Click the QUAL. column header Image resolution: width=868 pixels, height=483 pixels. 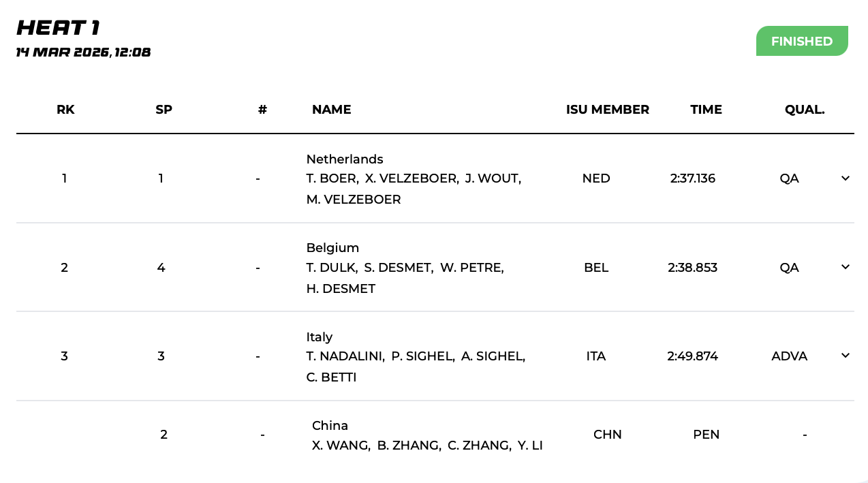(804, 110)
